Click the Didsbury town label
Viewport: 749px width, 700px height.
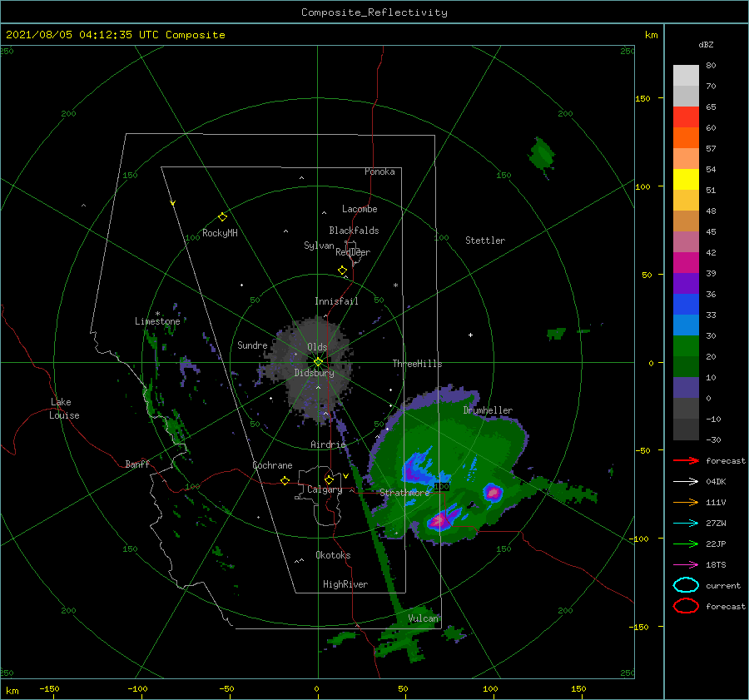pos(314,373)
